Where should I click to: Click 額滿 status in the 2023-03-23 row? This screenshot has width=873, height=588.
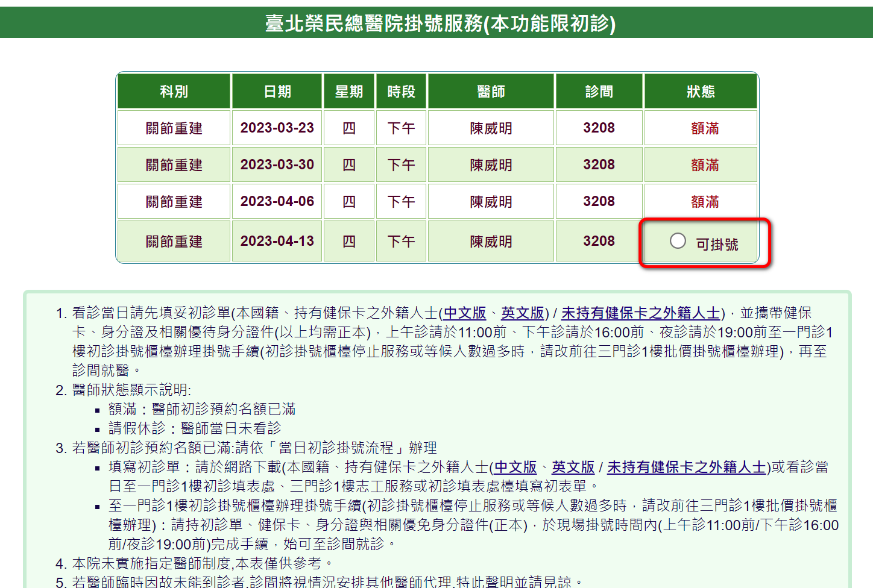point(705,128)
